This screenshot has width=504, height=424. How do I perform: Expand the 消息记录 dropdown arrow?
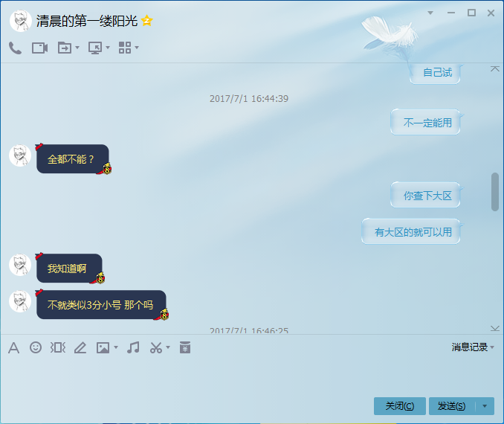tap(492, 347)
